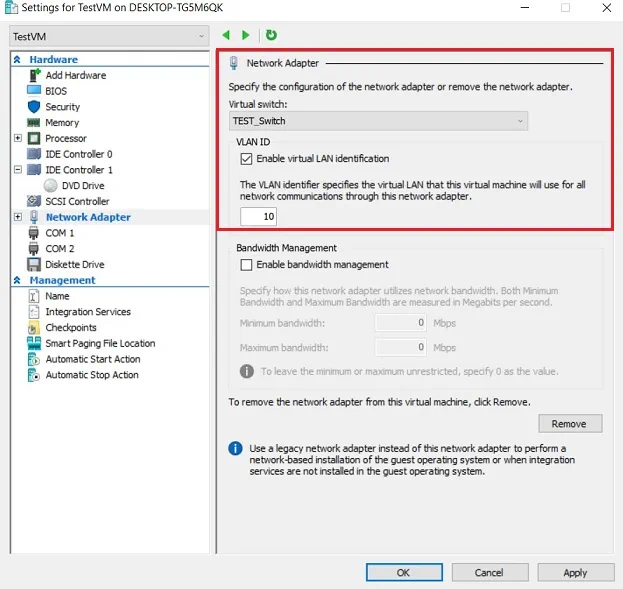Click the VLAN ID number field
This screenshot has height=589, width=623.
(x=258, y=217)
